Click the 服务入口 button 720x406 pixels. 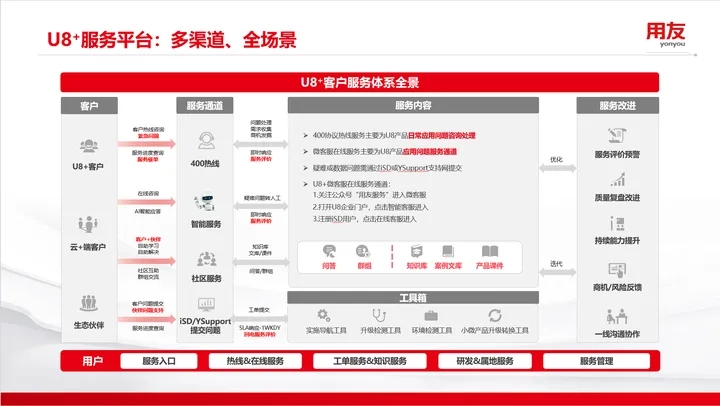159,361
